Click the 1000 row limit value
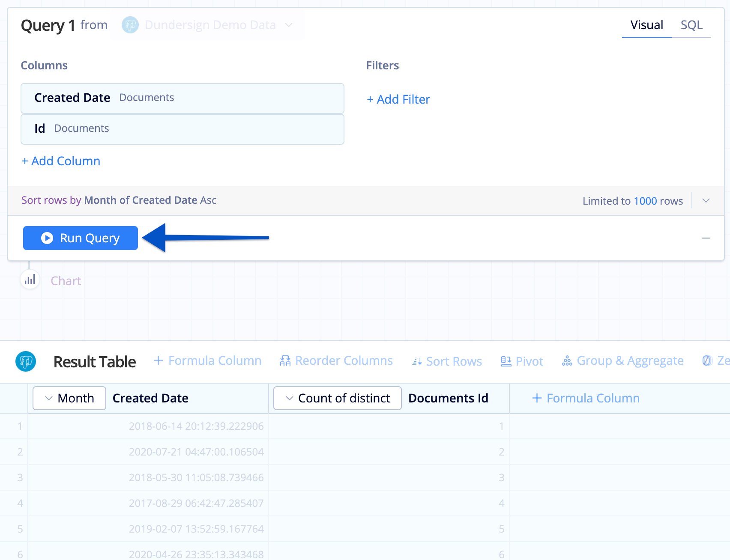The width and height of the screenshot is (730, 560). coord(645,201)
